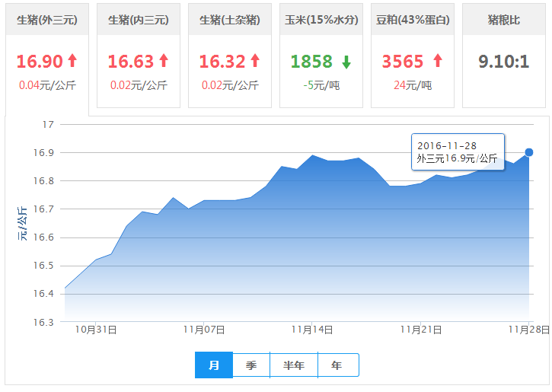Click the 16.5 y-axis label
The image size is (552, 392).
tap(43, 266)
